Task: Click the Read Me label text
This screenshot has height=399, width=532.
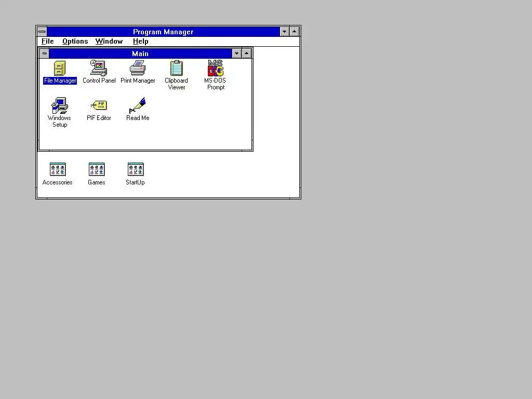Action: tap(138, 118)
